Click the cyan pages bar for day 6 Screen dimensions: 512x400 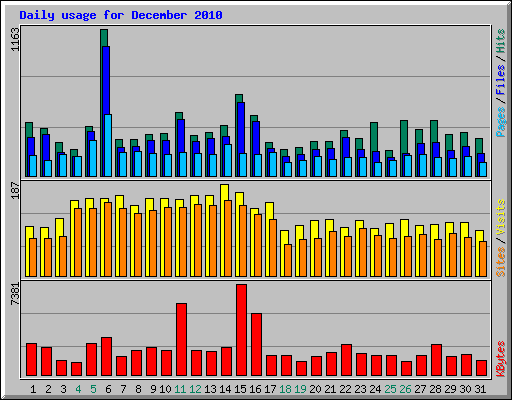[x=108, y=145]
